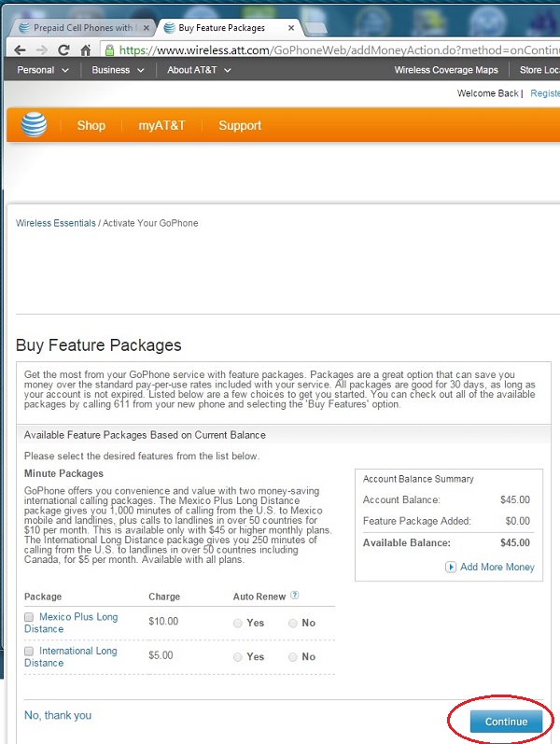Click the green padlock security icon
The width and height of the screenshot is (560, 744).
pyautogui.click(x=109, y=50)
